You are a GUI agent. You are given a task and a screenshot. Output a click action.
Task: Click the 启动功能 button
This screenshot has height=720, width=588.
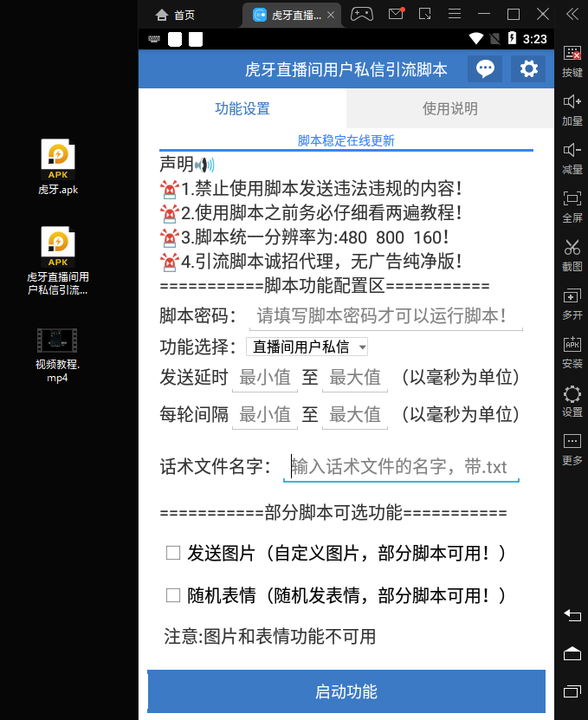pos(346,691)
